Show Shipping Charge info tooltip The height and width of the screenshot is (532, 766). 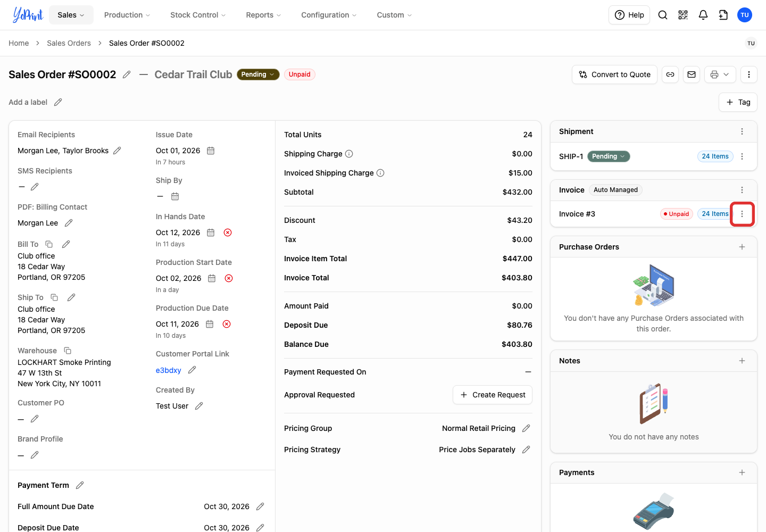pos(349,154)
